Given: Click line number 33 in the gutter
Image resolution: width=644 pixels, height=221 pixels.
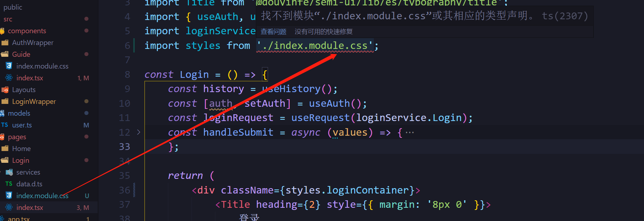Looking at the screenshot, I should tap(124, 147).
